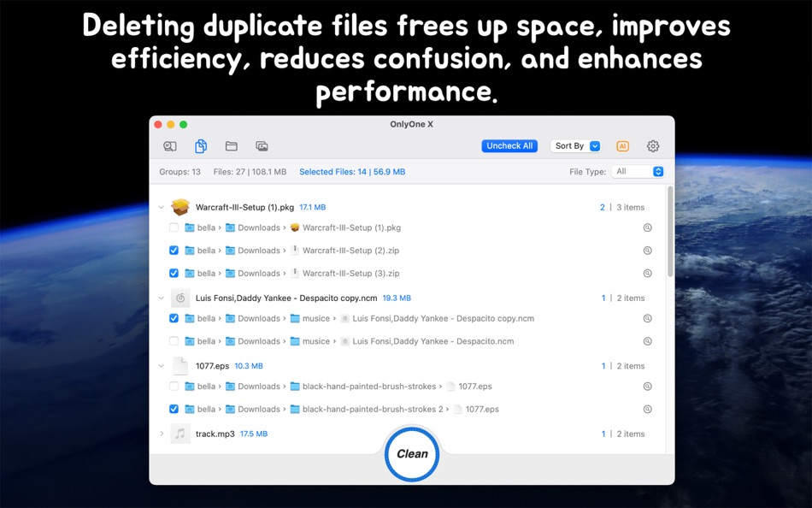Open the similar file search view icon
The width and height of the screenshot is (812, 508).
pyautogui.click(x=170, y=146)
